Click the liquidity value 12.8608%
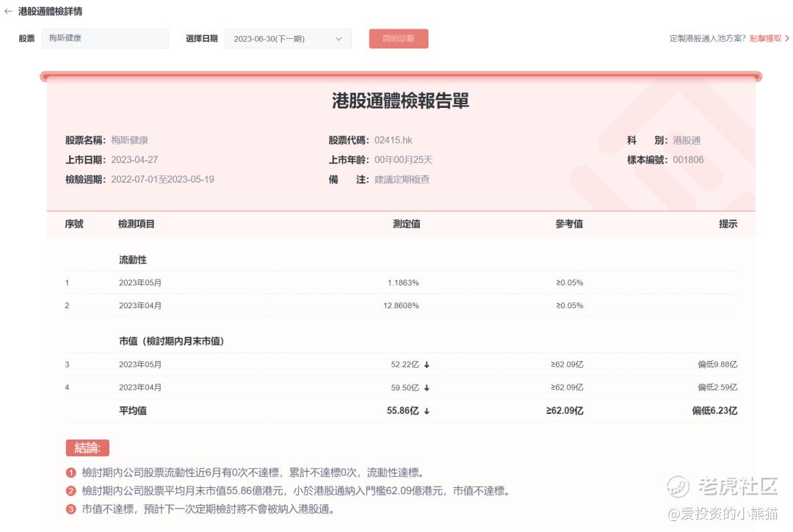The image size is (793, 532). point(401,306)
